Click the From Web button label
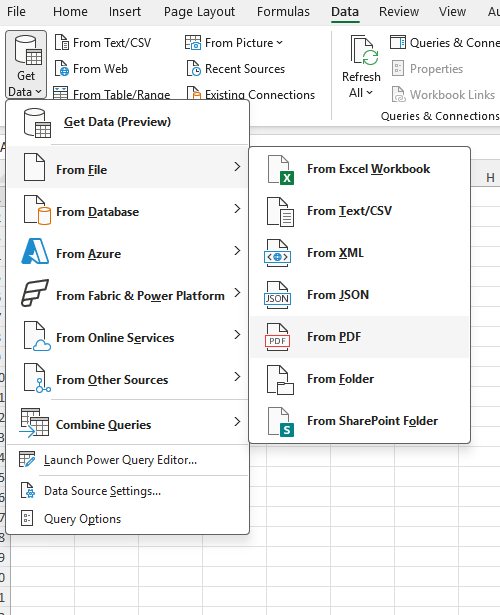Screen dimensions: 500x615 pyautogui.click(x=100, y=69)
